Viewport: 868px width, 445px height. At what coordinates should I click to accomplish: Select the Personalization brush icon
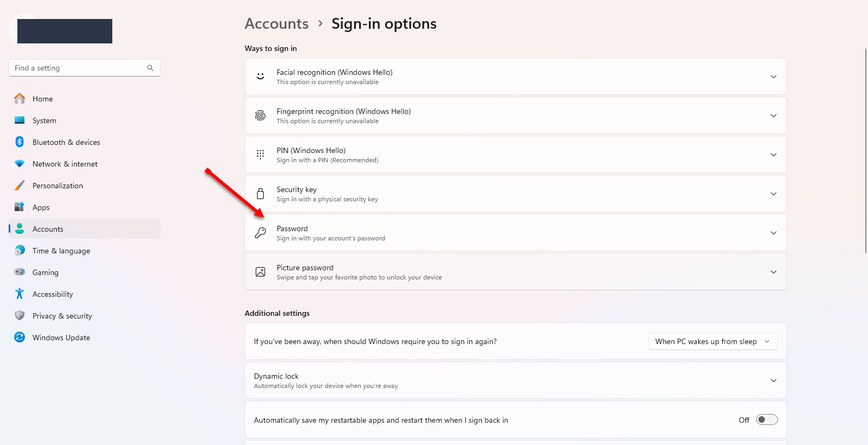(x=20, y=185)
